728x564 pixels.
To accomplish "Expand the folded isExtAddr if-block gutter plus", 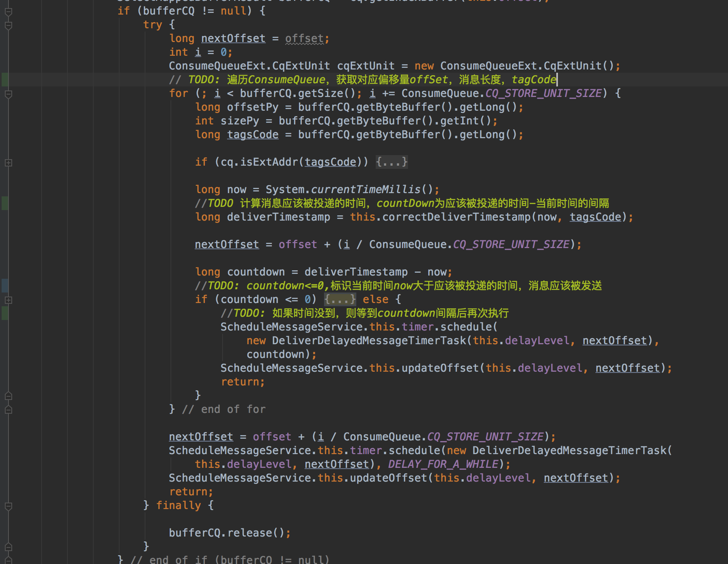I will 8,163.
